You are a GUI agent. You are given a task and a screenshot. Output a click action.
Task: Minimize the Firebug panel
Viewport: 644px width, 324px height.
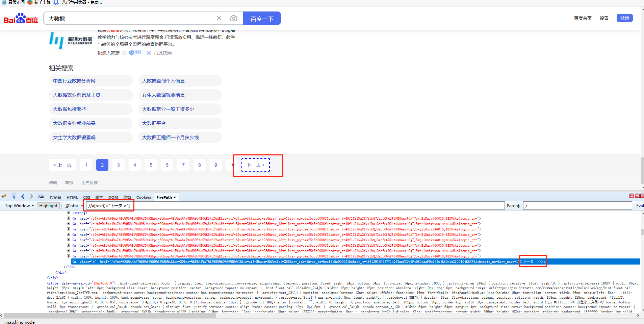click(x=632, y=196)
